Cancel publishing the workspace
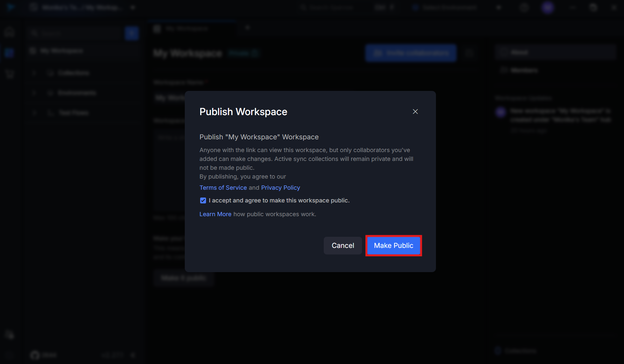 343,246
